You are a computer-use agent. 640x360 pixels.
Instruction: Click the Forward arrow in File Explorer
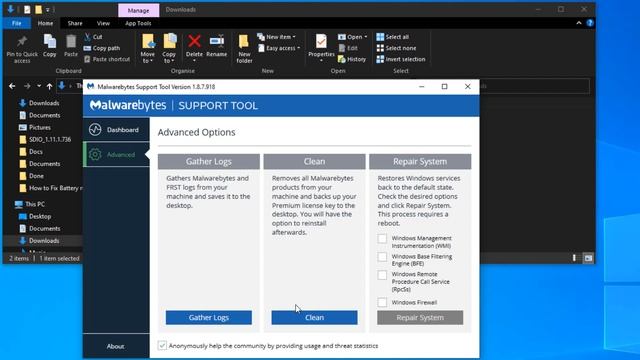coord(27,86)
